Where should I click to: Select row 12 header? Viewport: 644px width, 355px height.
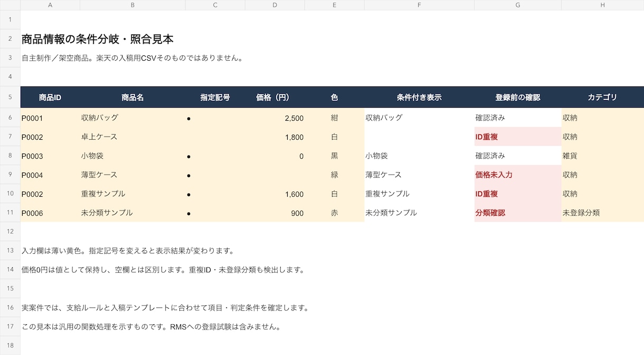(10, 232)
